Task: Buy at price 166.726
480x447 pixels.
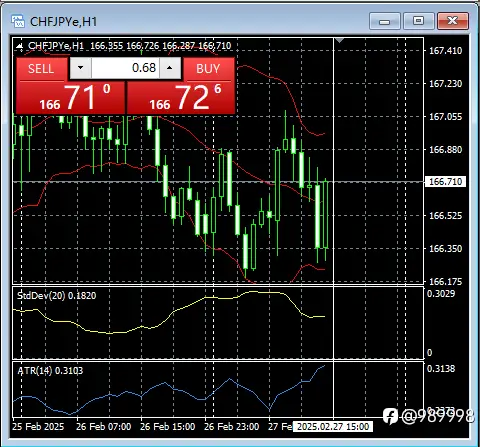Action: pyautogui.click(x=181, y=98)
